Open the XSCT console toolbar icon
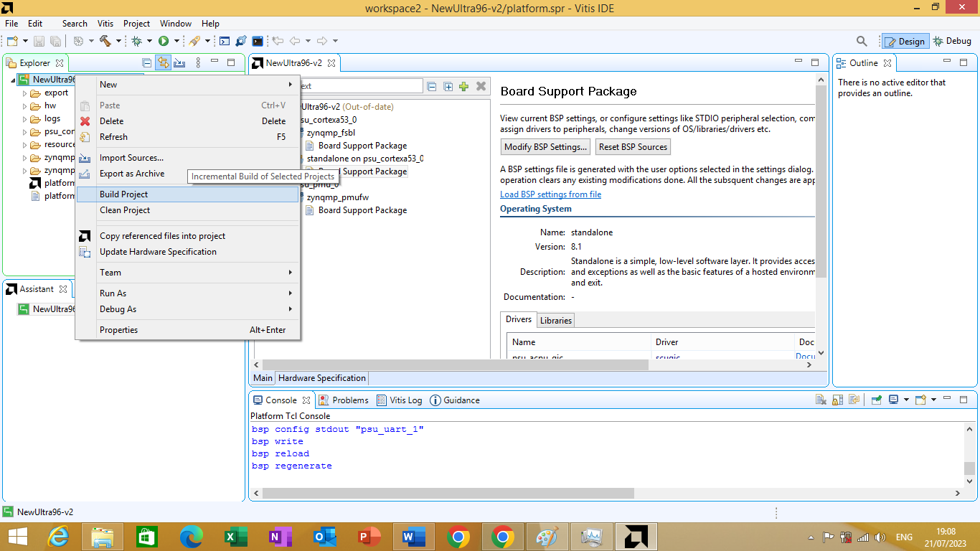Viewport: 980px width, 551px height. click(225, 41)
